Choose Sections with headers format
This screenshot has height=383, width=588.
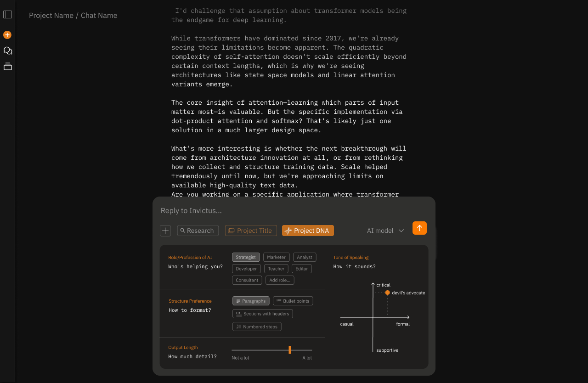[x=262, y=314]
